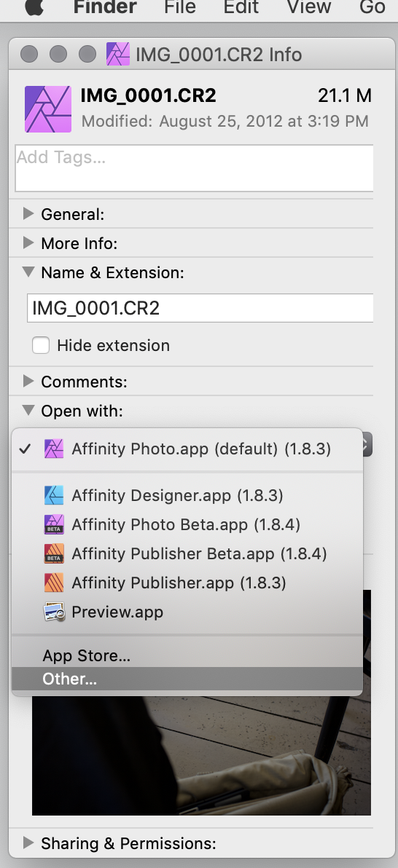Click the bold IMG_0001.CR2 header name
This screenshot has height=868, width=398.
pos(149,96)
